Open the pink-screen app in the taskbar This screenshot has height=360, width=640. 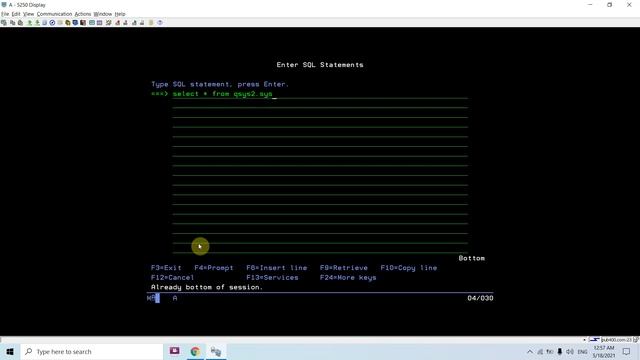[175, 351]
